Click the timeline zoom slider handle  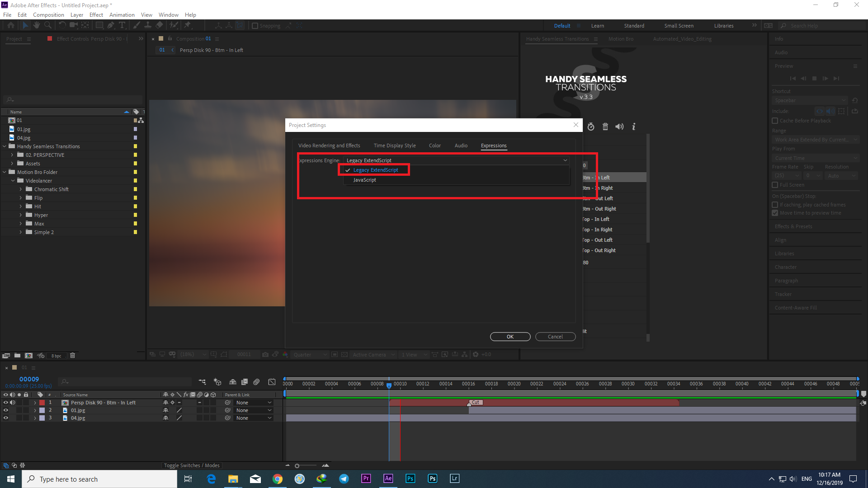[x=297, y=465]
